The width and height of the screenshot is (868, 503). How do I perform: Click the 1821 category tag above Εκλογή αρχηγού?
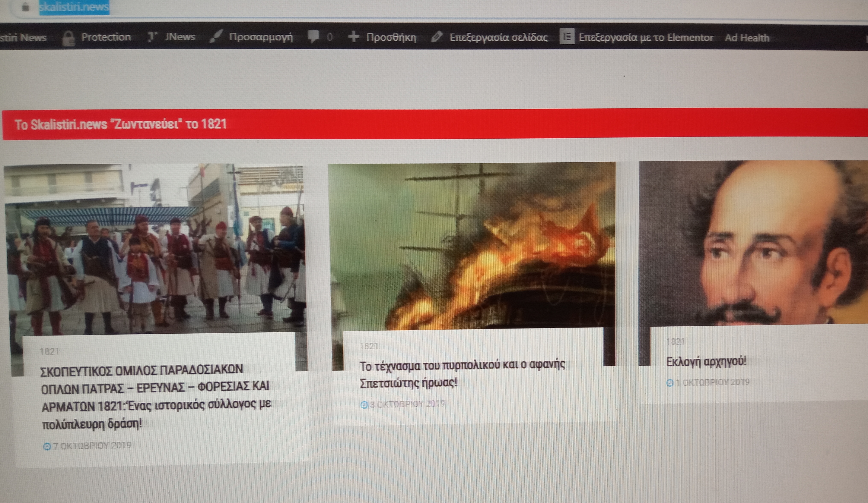[675, 342]
